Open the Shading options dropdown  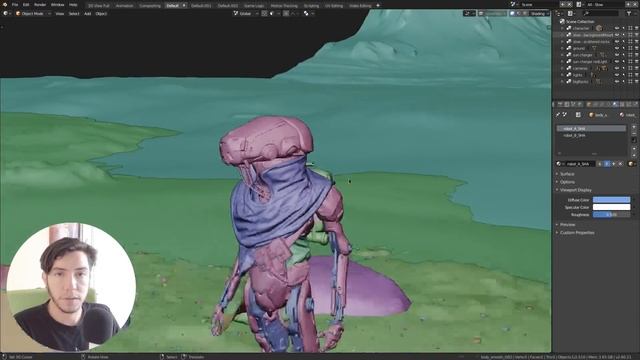click(540, 13)
